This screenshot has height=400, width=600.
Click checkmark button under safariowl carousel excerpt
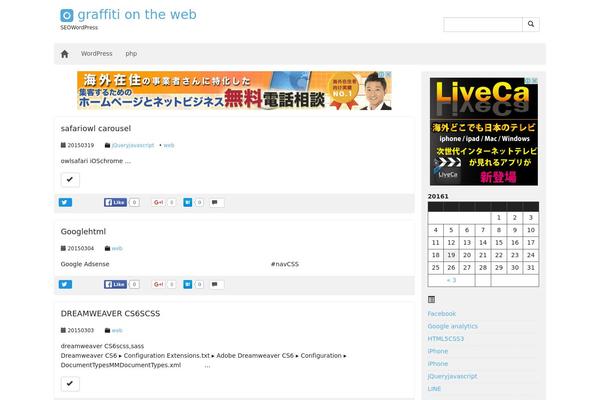70,180
